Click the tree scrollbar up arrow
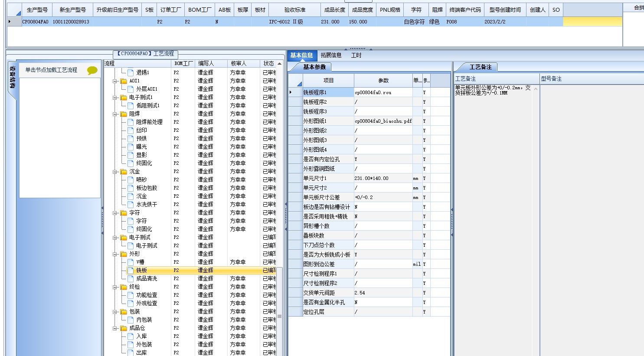644x356 pixels. (x=279, y=63)
